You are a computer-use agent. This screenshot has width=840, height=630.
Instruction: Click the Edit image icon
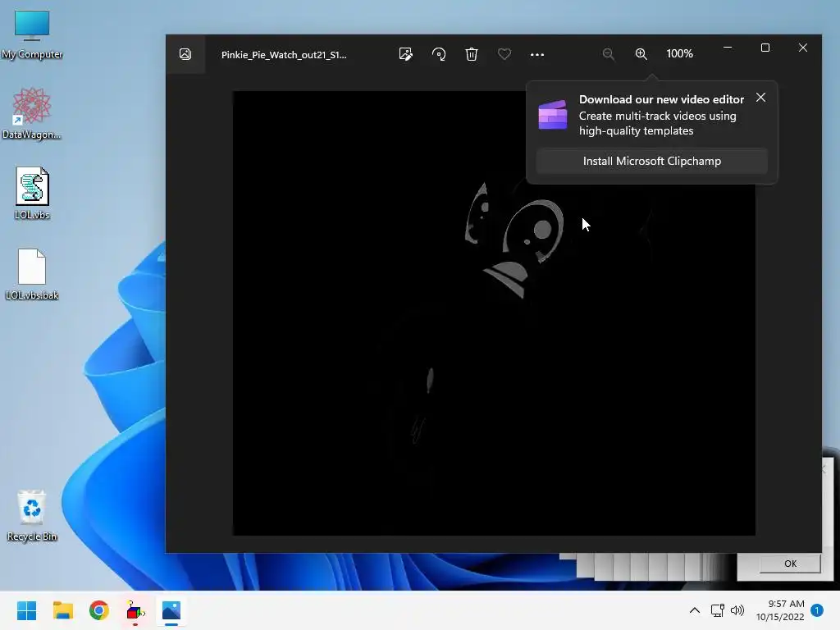(405, 54)
